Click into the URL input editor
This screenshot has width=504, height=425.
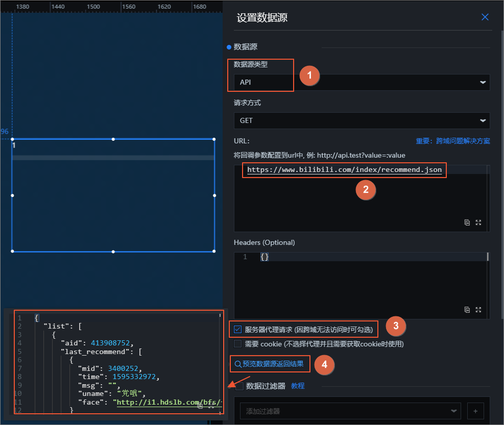(x=362, y=198)
